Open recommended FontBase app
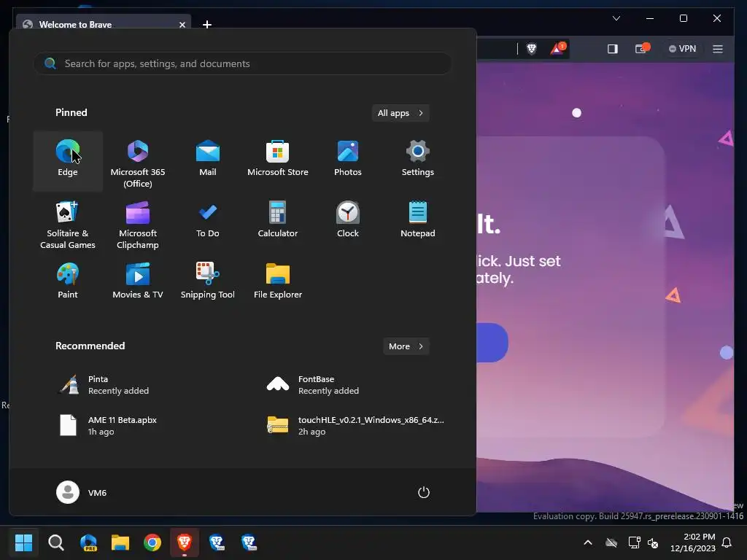Viewport: 747px width, 560px height. pos(348,385)
